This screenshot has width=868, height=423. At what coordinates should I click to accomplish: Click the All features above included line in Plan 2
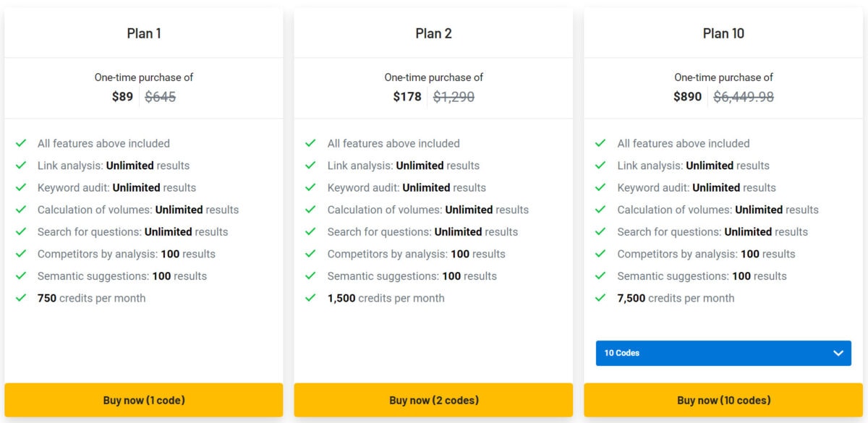tap(393, 143)
